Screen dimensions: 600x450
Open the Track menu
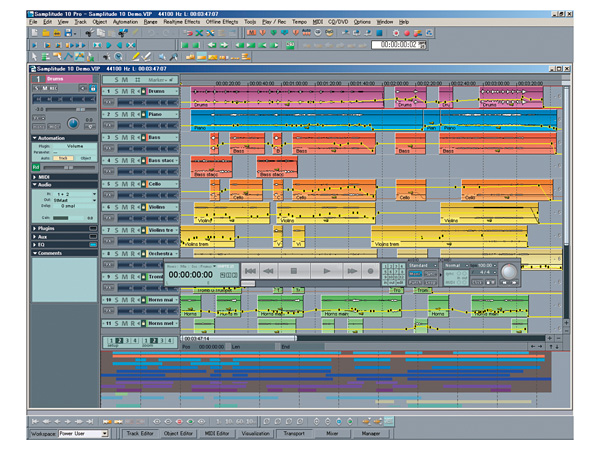coord(80,22)
